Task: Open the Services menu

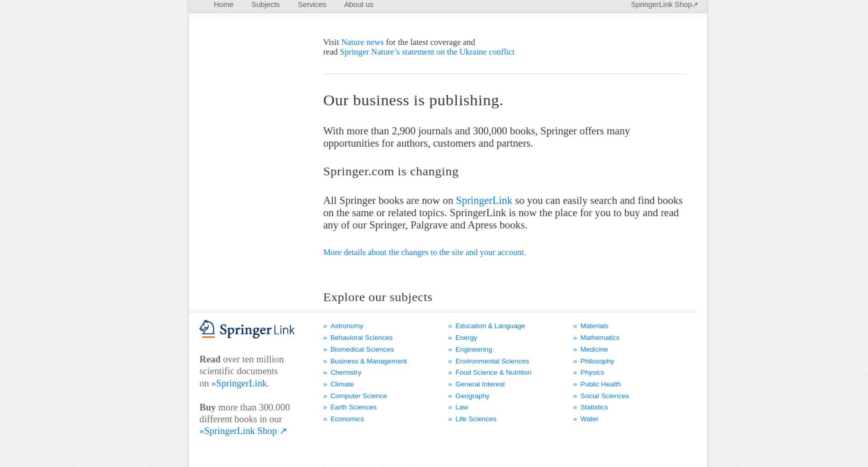Action: point(311,5)
